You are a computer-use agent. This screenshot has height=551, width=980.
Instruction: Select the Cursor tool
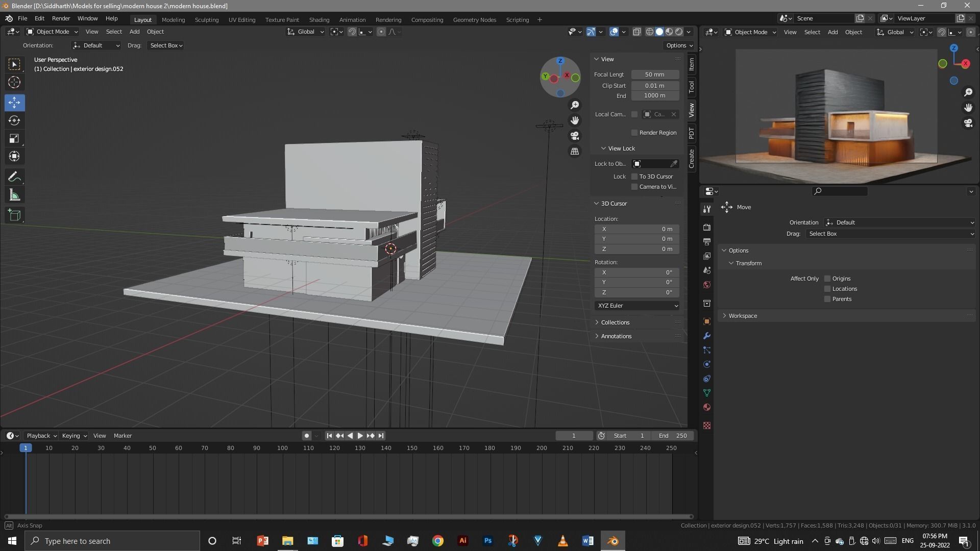pos(14,82)
